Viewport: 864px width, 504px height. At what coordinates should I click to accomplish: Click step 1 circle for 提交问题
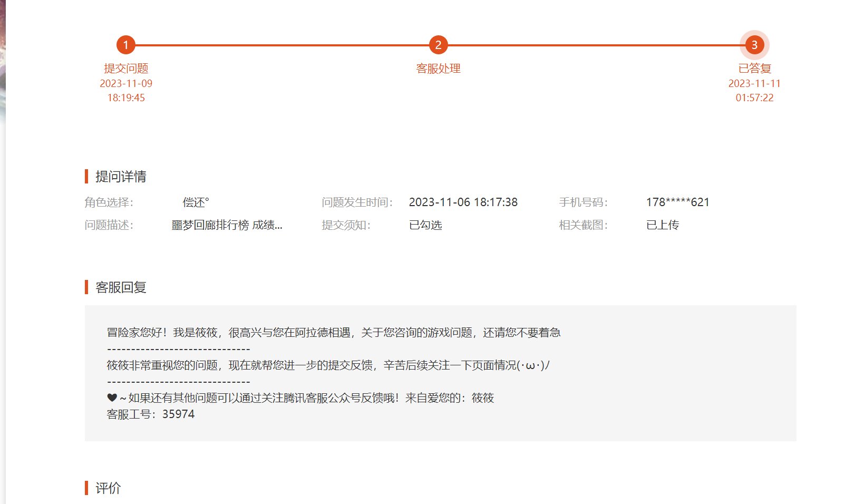[125, 45]
